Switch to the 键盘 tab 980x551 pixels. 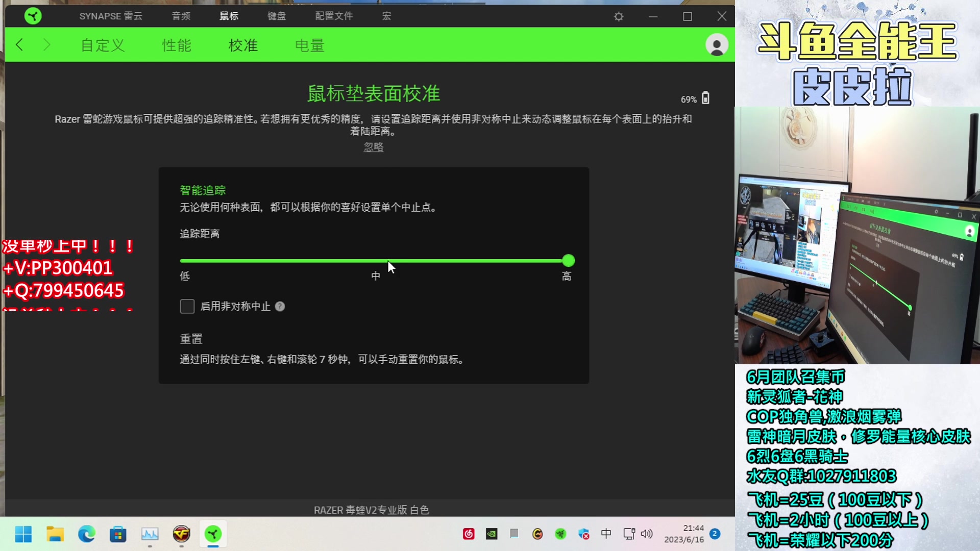pyautogui.click(x=276, y=16)
